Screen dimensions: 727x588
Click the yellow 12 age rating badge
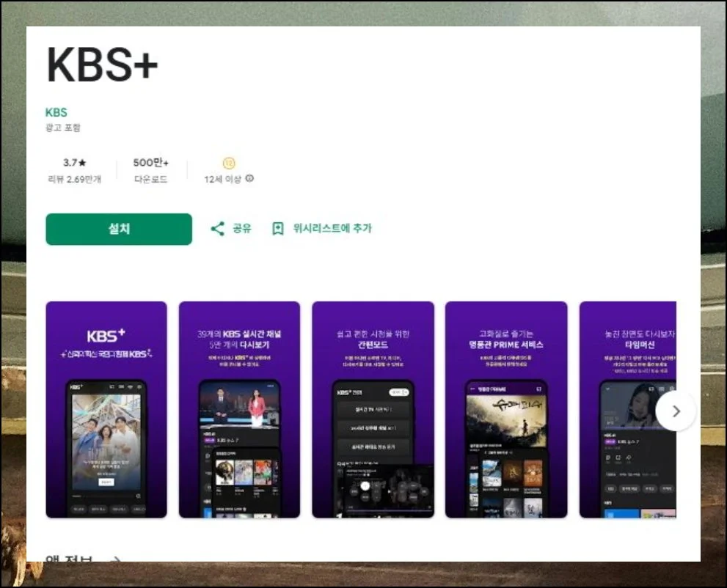[x=228, y=163]
